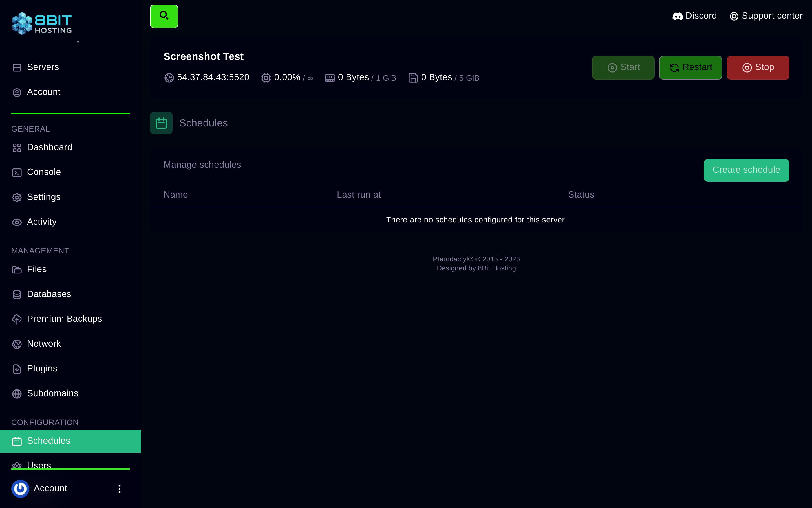Click the memory RAM usage icon
Screen dimensions: 812x508
point(330,78)
